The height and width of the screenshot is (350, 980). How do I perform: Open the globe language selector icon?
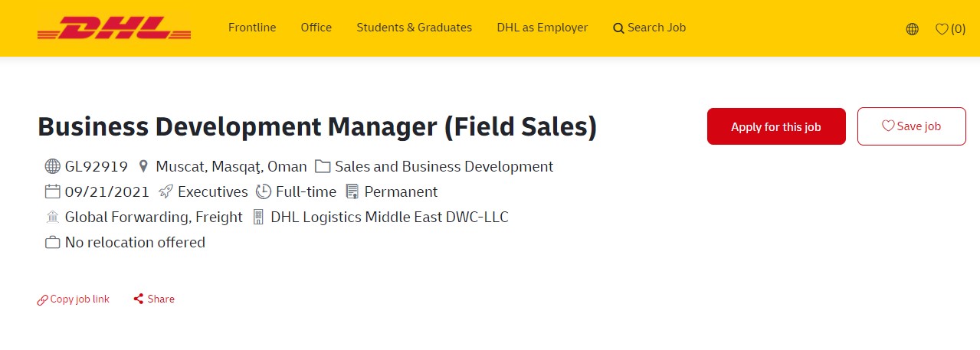click(x=912, y=29)
